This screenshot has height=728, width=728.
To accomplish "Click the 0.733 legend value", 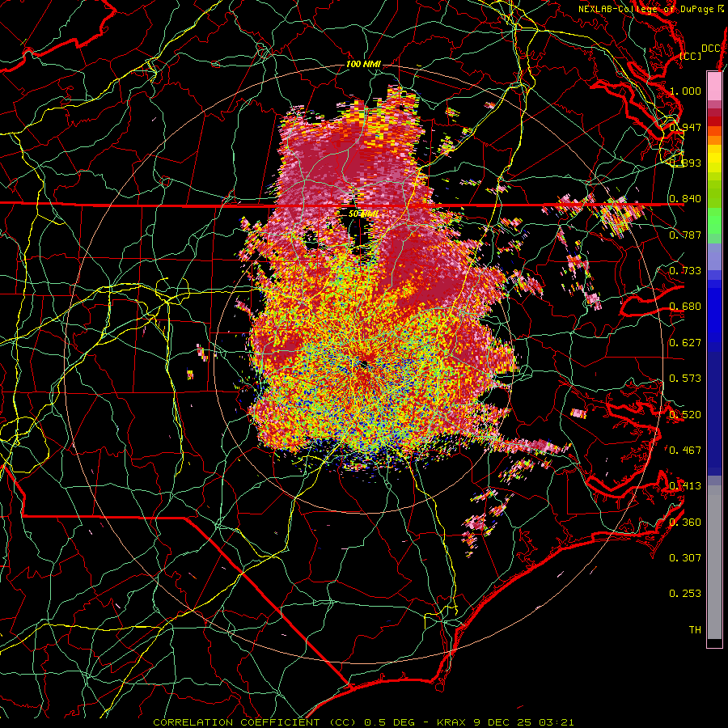I will pos(685,271).
